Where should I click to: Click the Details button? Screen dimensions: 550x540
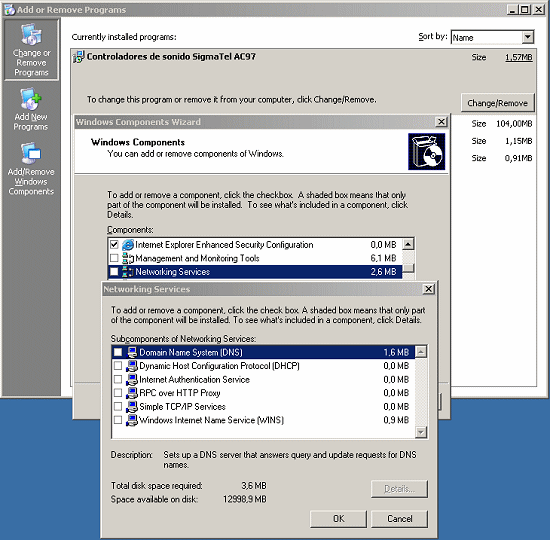[399, 489]
